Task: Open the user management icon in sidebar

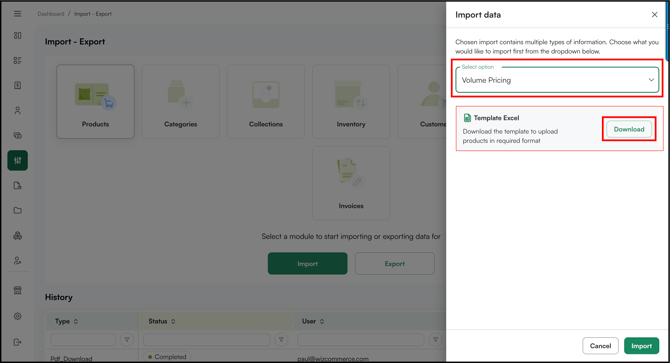Action: (18, 261)
